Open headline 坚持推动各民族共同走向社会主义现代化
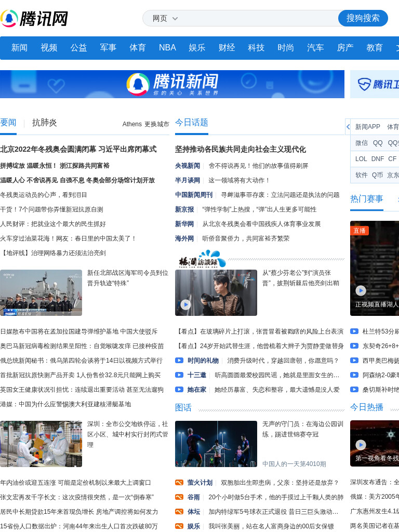 click(x=241, y=149)
